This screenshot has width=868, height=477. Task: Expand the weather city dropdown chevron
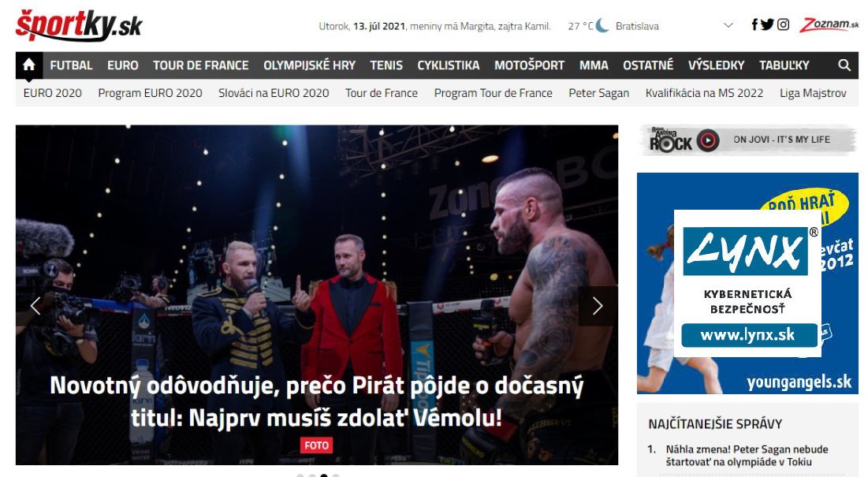click(728, 25)
